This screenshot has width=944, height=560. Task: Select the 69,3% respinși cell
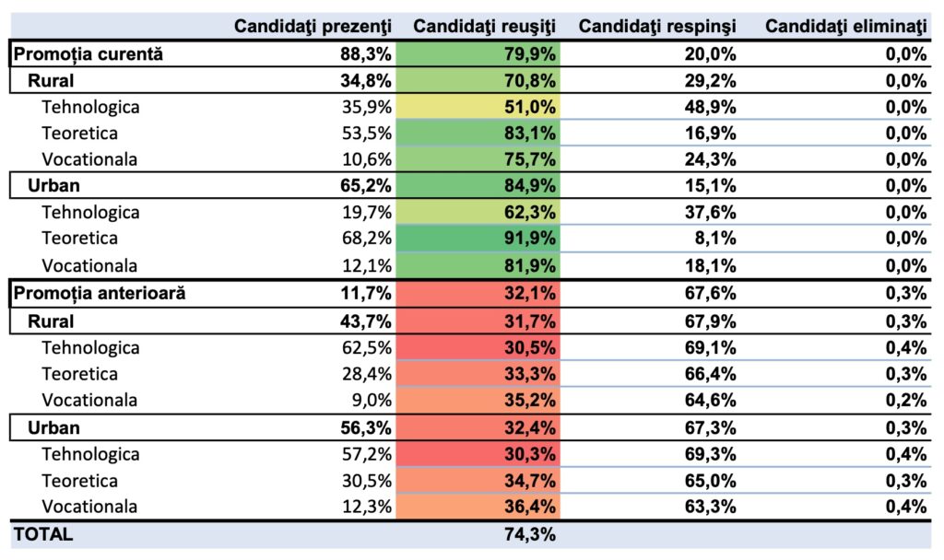(x=710, y=454)
